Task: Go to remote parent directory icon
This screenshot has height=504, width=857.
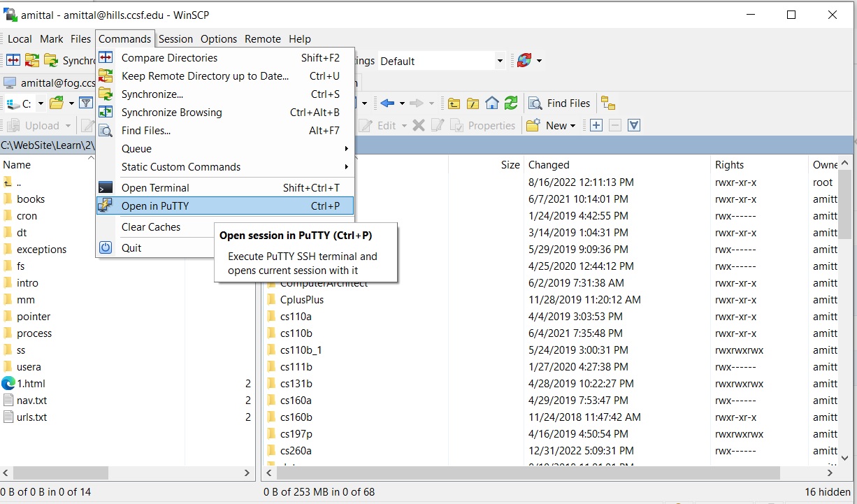Action: (454, 103)
